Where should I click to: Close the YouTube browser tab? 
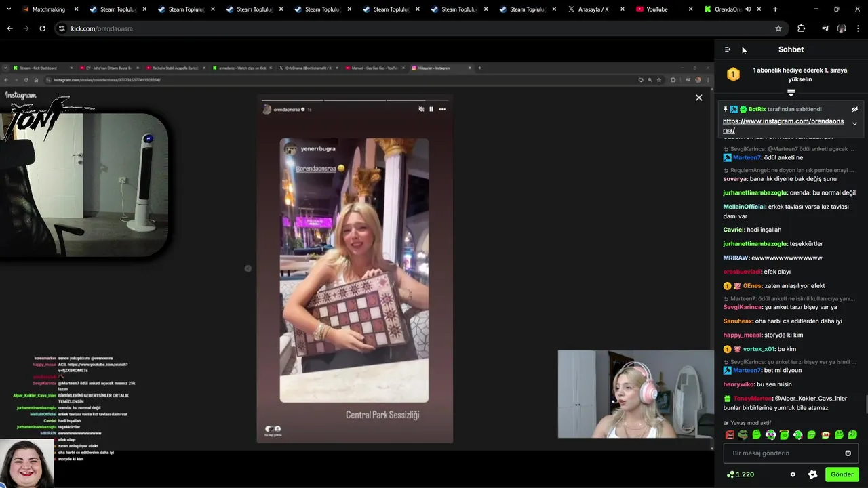[x=690, y=9]
